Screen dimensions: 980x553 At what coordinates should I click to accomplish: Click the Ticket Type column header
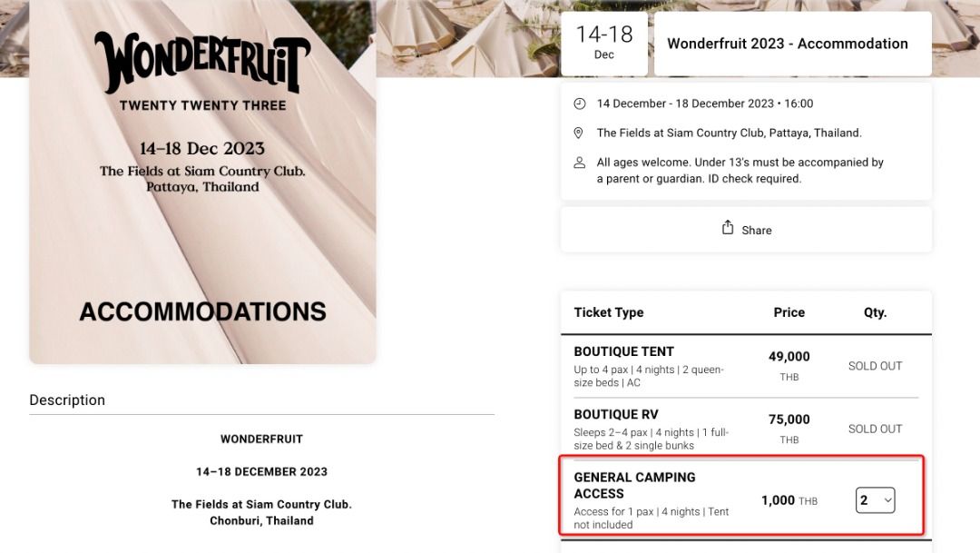coord(608,312)
